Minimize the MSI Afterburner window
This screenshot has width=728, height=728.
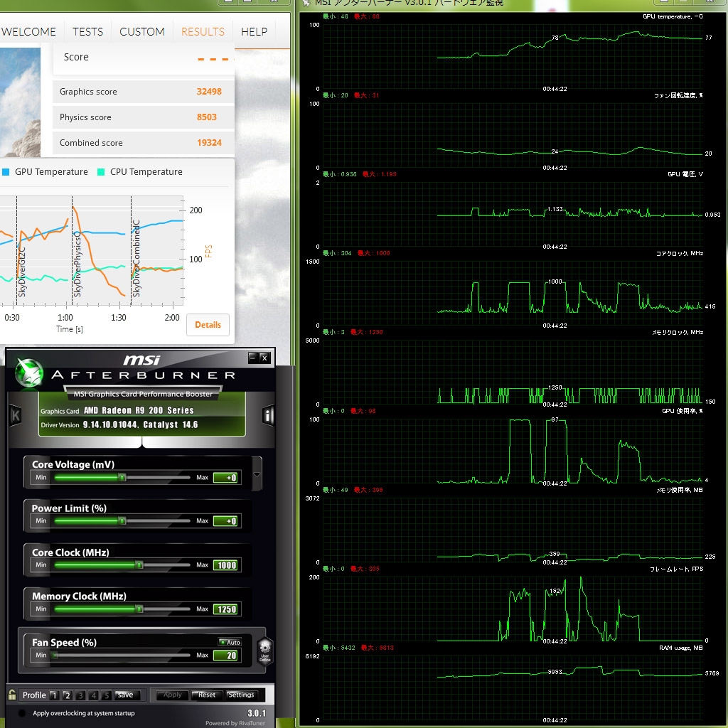(x=252, y=358)
